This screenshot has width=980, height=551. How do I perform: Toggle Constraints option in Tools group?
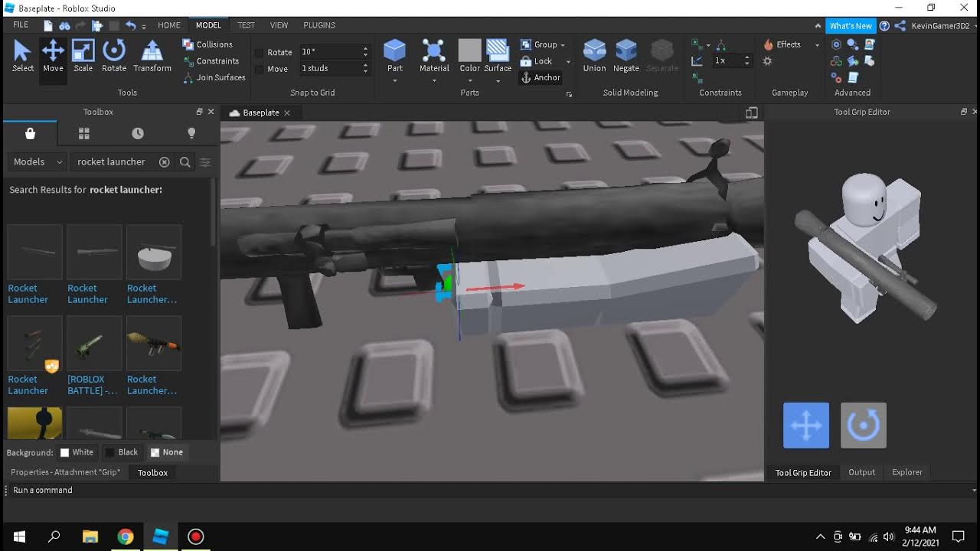point(211,61)
